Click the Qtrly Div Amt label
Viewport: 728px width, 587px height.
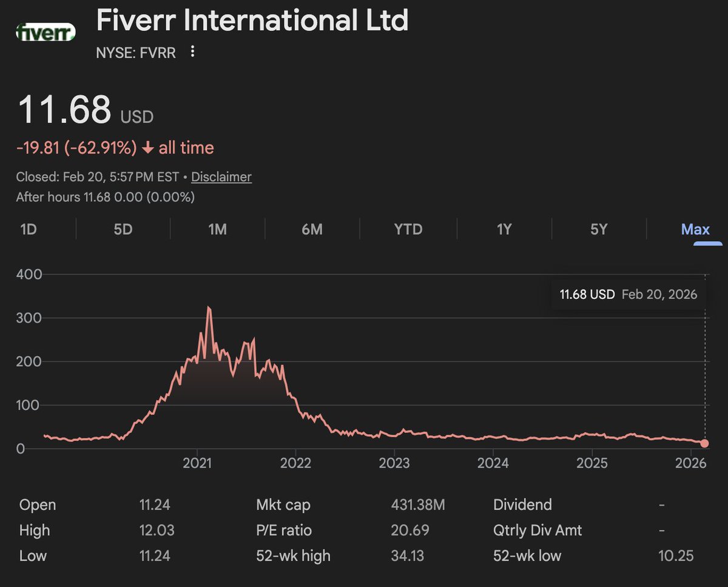(538, 531)
